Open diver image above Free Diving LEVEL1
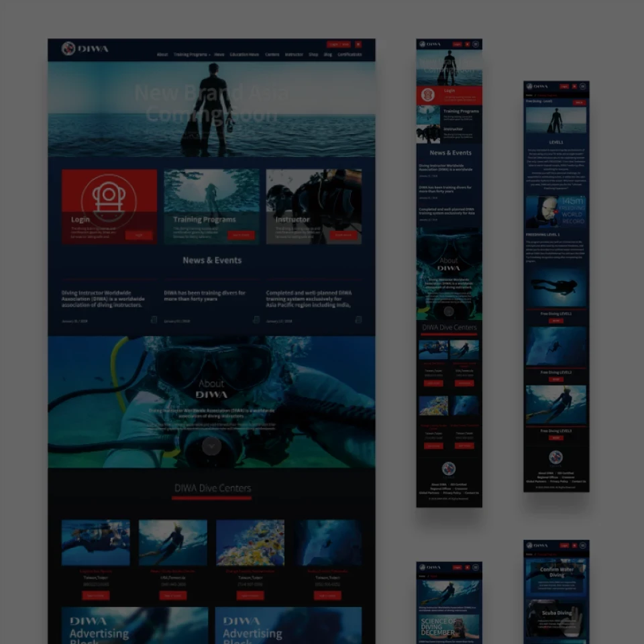 tap(556, 288)
